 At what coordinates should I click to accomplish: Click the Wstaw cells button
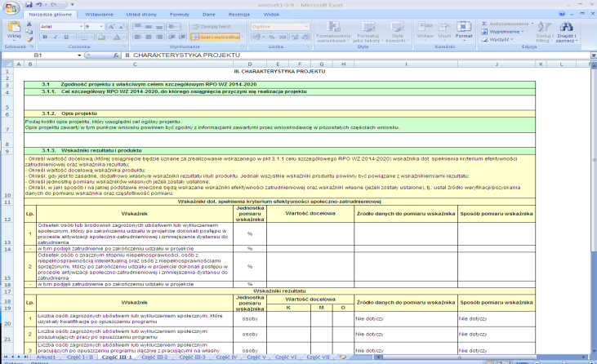425,30
